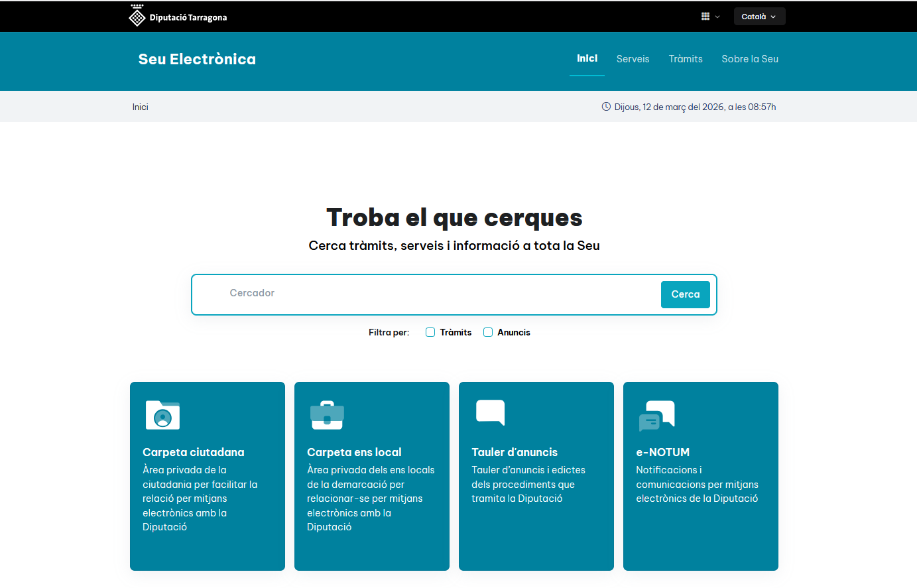Screen dimensions: 917x588
Task: Expand the chevron next to the apps grid
Action: click(x=716, y=16)
